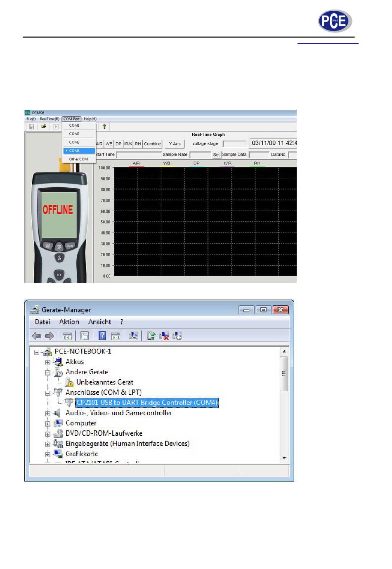Click the save disk icon in DT8896
The height and width of the screenshot is (569, 392).
(31, 127)
